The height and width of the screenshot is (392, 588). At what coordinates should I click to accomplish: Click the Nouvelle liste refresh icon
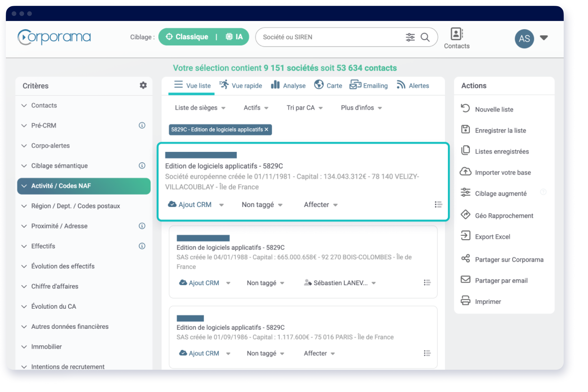point(465,109)
